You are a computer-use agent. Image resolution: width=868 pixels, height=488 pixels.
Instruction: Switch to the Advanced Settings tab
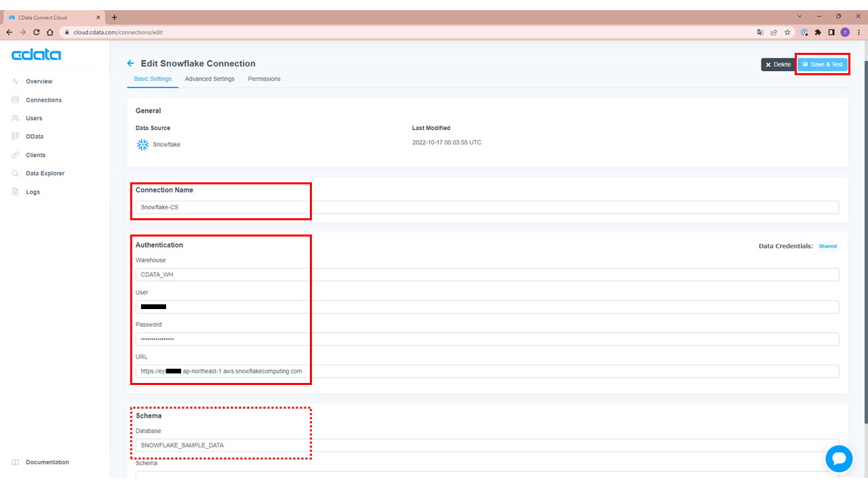click(x=210, y=79)
